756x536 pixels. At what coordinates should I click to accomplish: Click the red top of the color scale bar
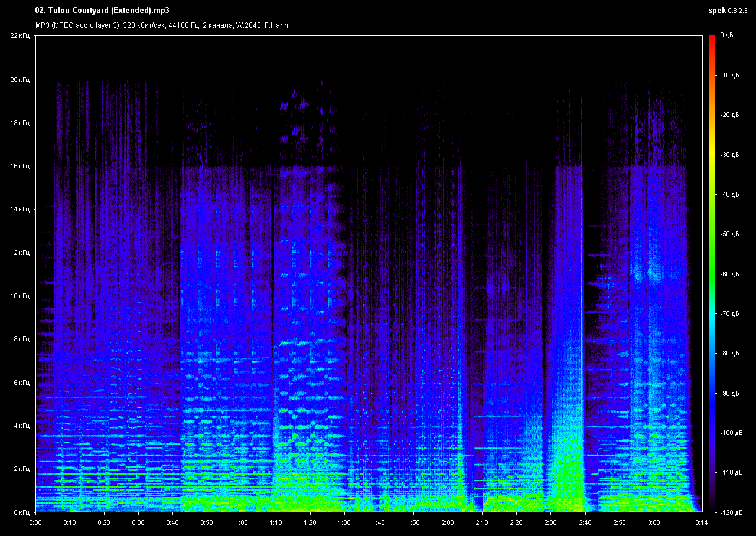point(712,39)
